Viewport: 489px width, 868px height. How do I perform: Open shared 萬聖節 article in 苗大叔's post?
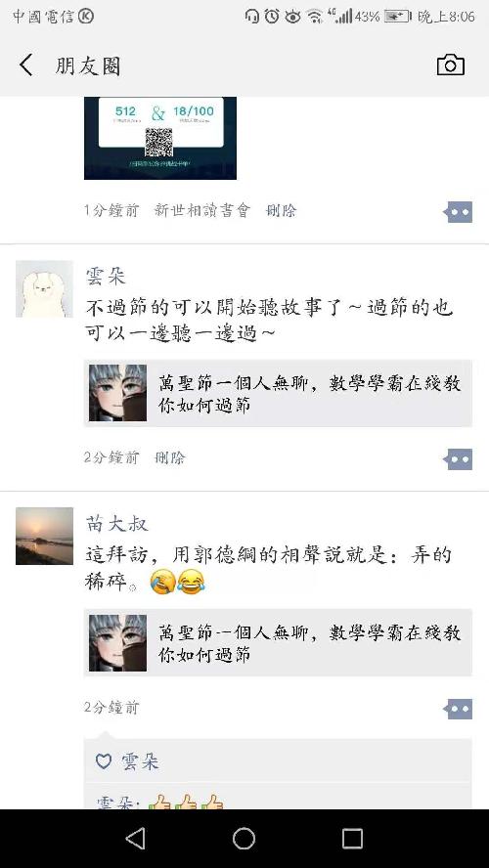(x=278, y=643)
